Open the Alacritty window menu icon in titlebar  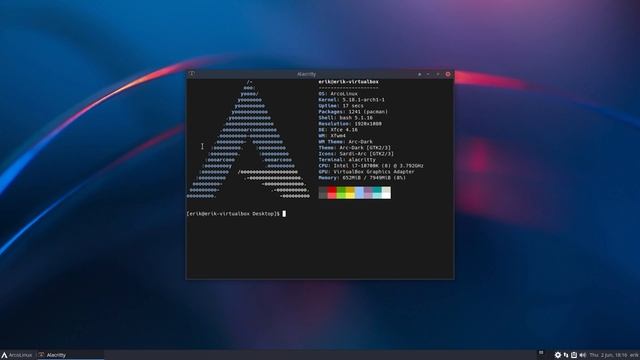tap(191, 74)
